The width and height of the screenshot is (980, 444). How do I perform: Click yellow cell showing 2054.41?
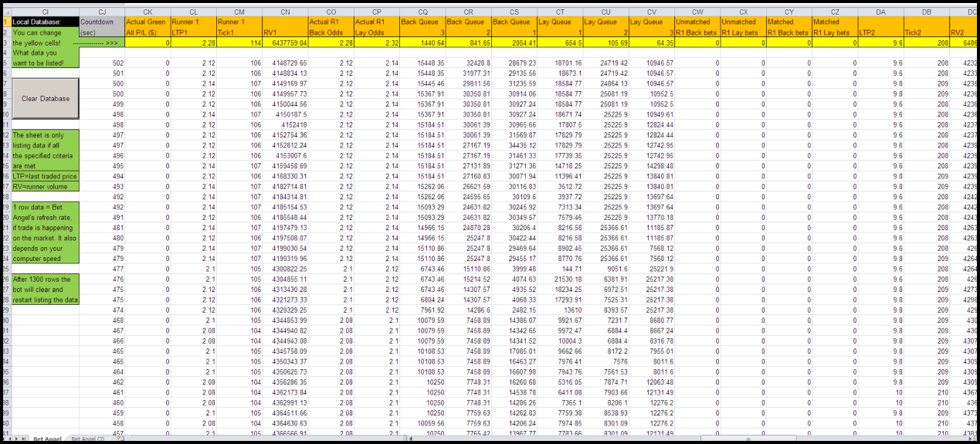point(514,43)
